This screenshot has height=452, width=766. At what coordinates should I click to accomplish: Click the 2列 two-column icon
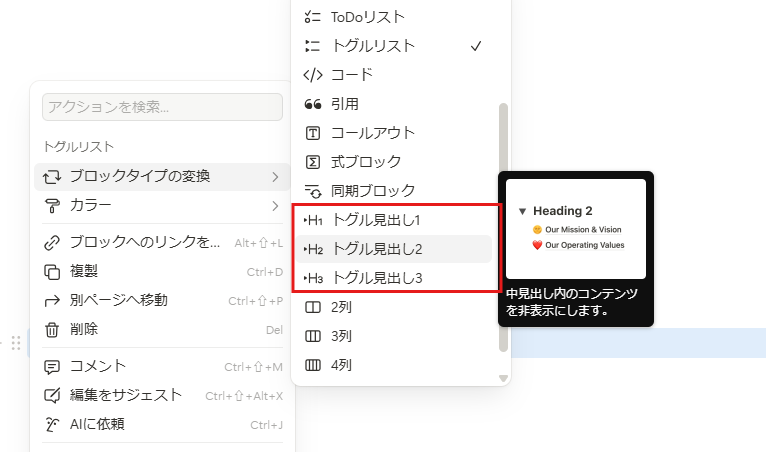[x=312, y=307]
